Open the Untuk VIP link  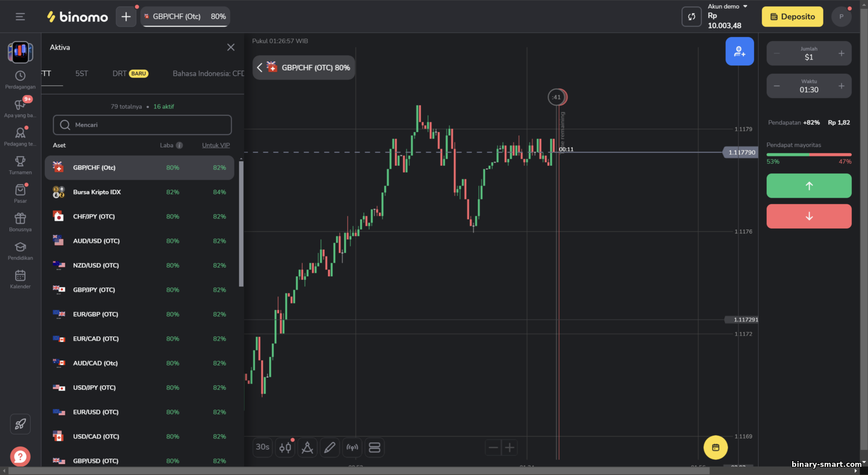click(216, 145)
